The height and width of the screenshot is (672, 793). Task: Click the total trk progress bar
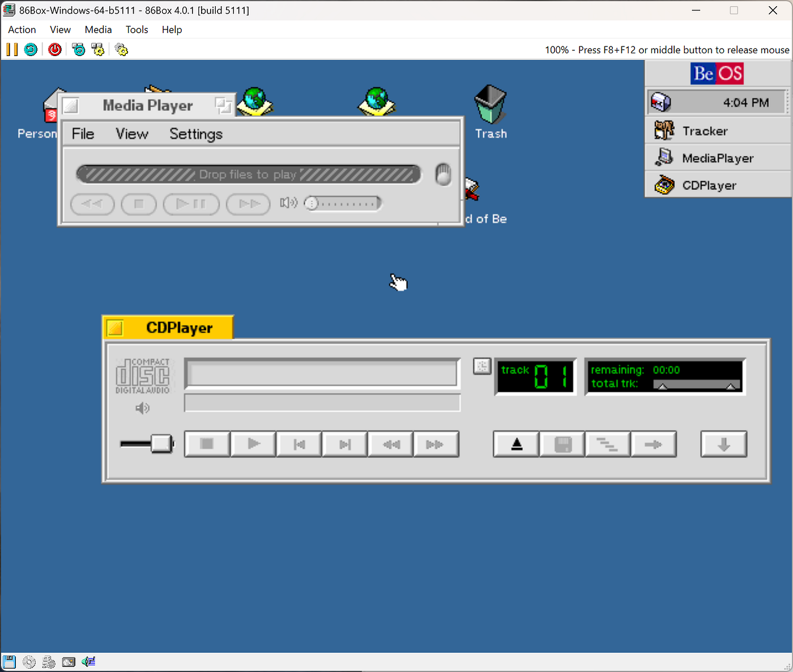coord(697,385)
